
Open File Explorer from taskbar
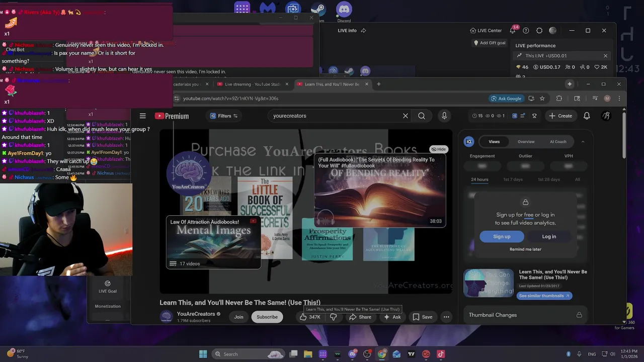coord(308,354)
